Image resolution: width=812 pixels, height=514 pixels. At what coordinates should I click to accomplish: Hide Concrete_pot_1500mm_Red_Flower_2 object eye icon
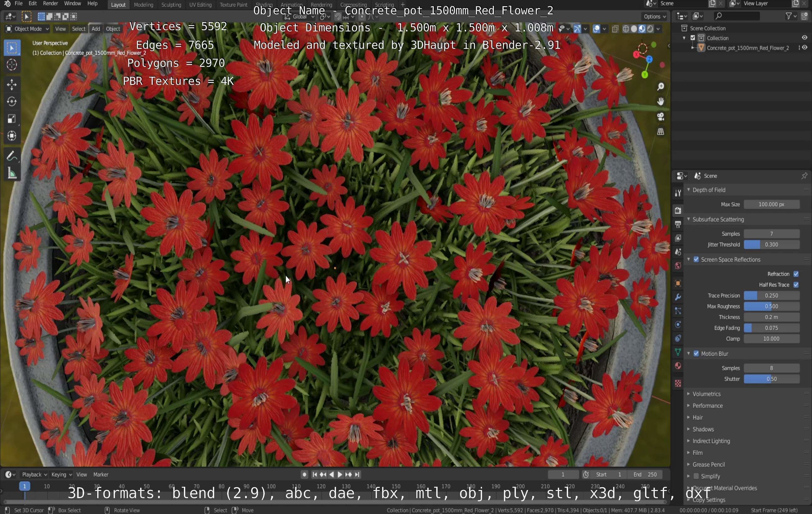[805, 48]
